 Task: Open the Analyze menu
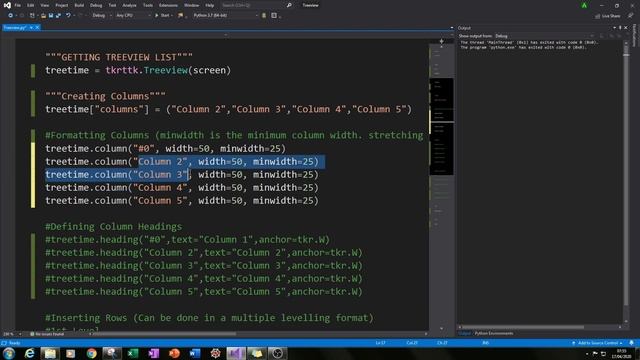[x=129, y=5]
